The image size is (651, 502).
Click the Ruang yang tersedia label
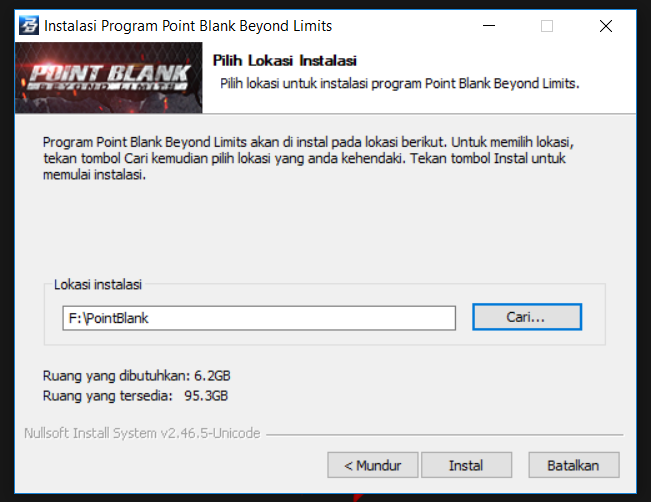point(108,396)
